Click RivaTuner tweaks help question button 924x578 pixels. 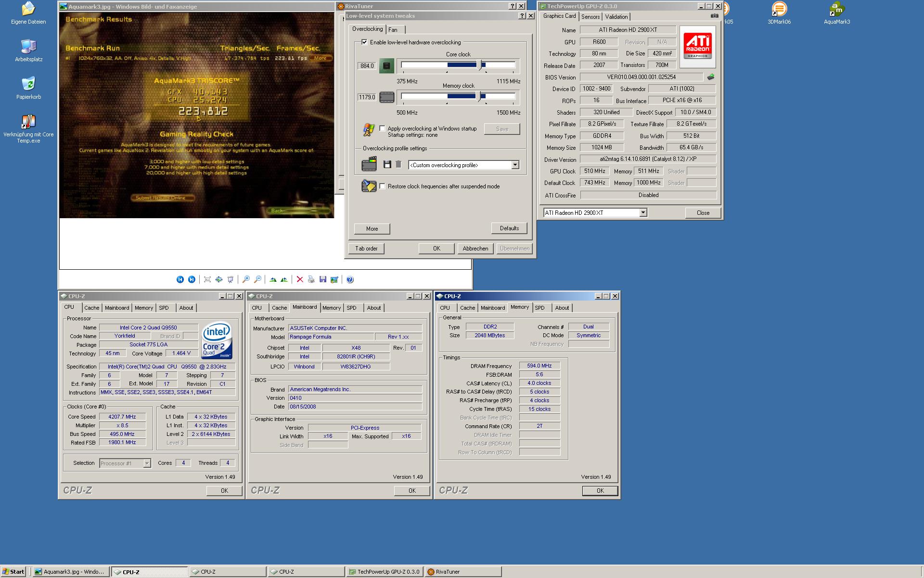tap(522, 16)
